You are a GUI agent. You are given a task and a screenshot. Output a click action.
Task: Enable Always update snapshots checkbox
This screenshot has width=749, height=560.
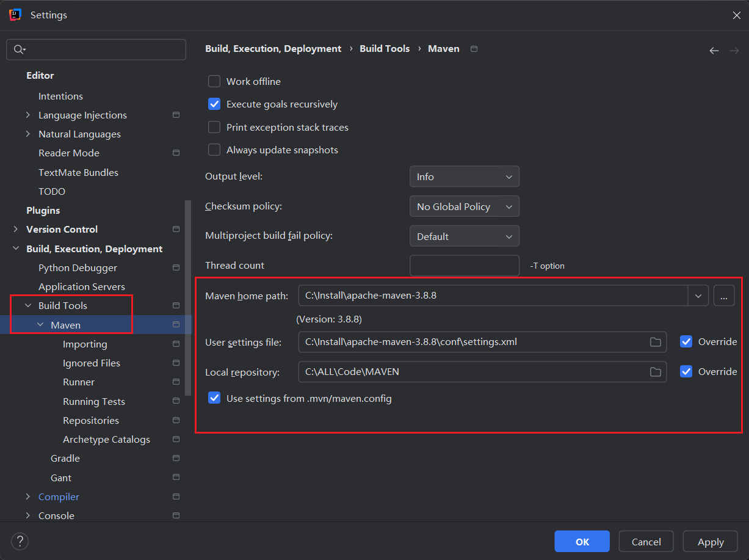tap(214, 150)
